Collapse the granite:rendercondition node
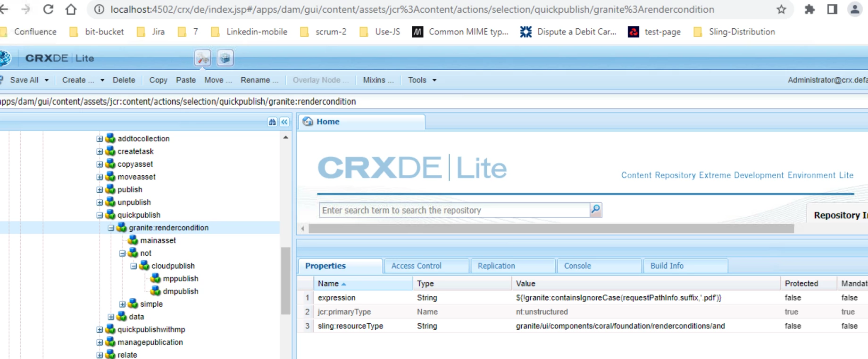Viewport: 868px width, 359px height. point(111,228)
